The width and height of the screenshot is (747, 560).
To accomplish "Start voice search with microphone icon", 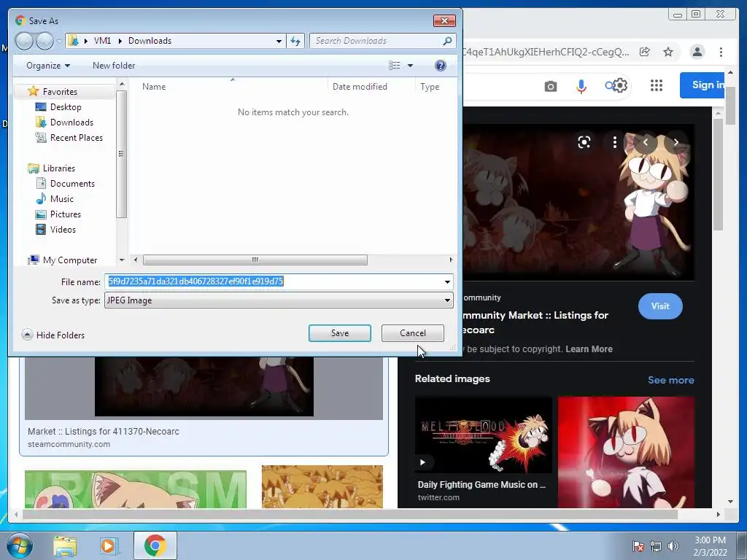I will coord(581,86).
